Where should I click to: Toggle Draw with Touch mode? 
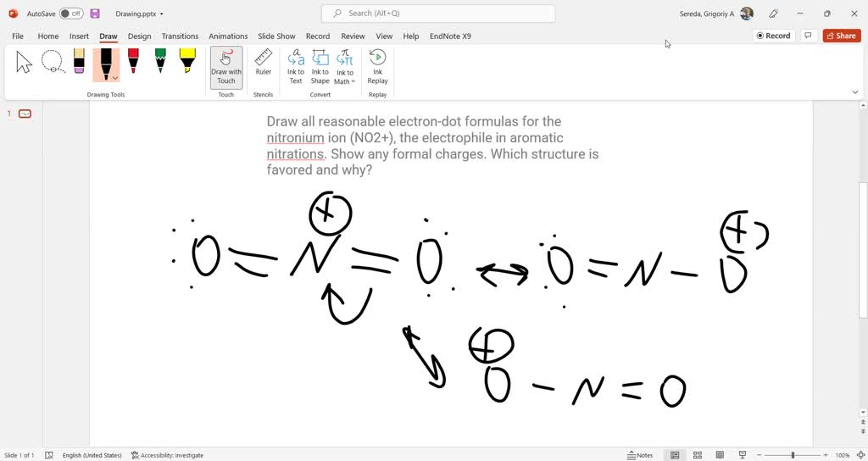(x=226, y=66)
